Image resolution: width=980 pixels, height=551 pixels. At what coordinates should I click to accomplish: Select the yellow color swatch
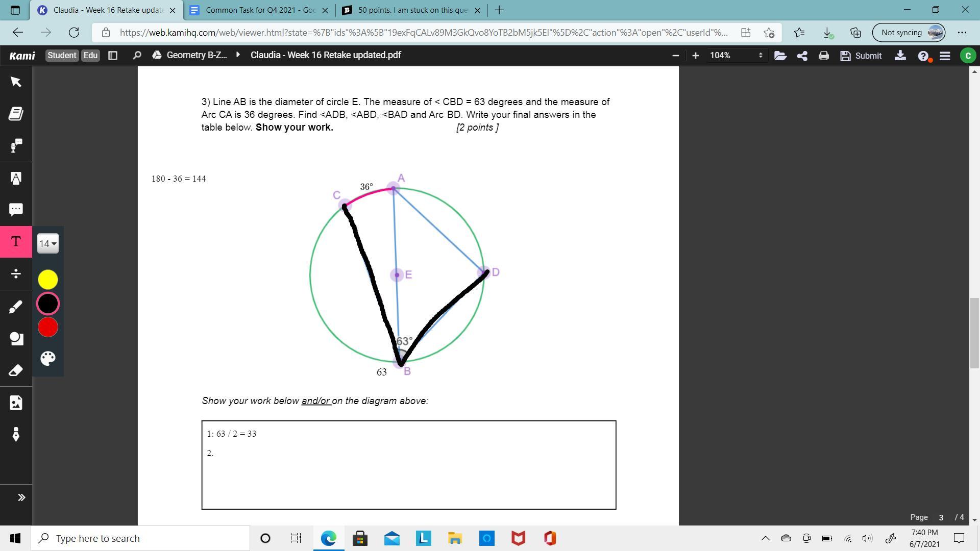click(x=48, y=280)
